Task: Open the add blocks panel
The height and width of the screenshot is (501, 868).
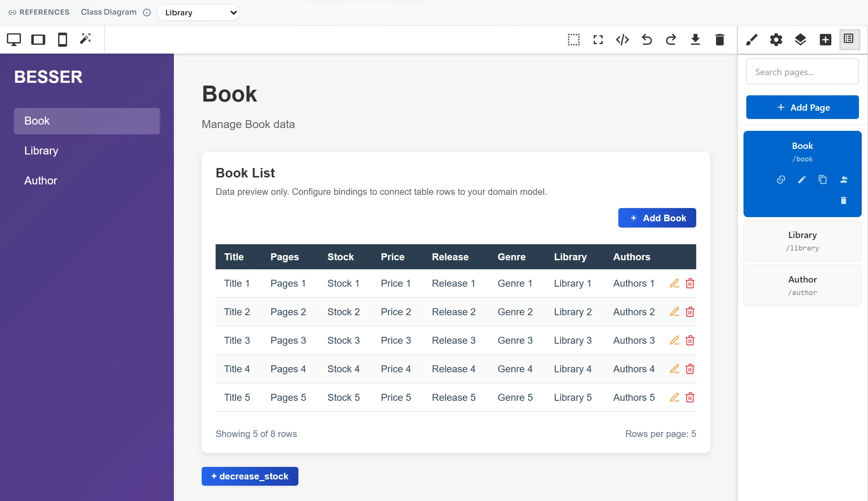Action: (825, 40)
